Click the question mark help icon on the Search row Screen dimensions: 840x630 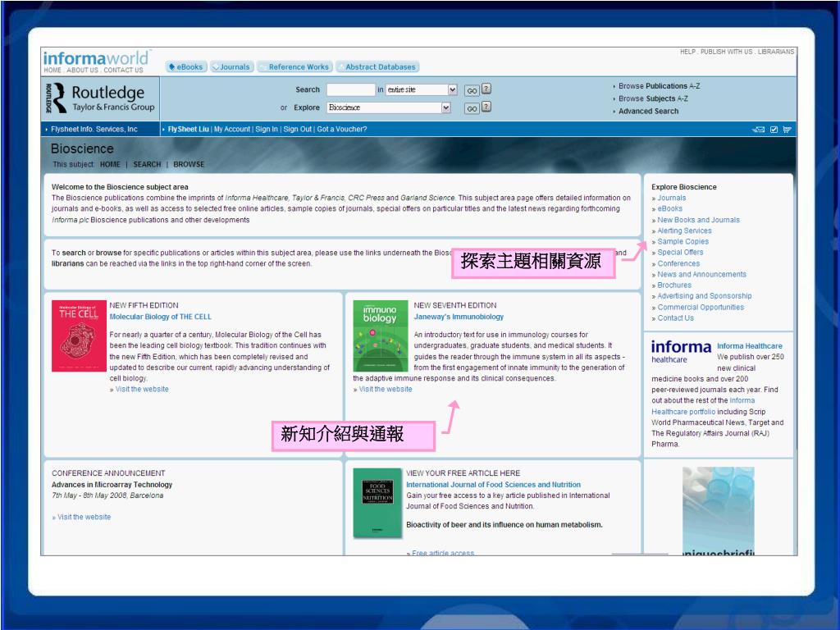486,89
